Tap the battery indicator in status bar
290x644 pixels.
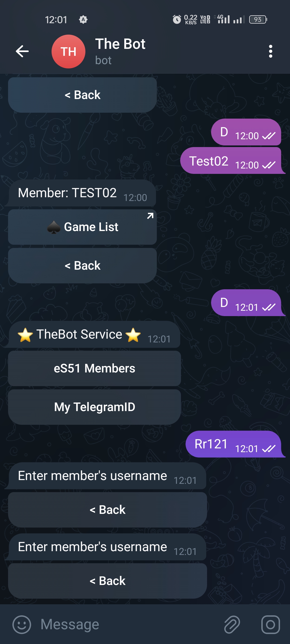coord(258,19)
